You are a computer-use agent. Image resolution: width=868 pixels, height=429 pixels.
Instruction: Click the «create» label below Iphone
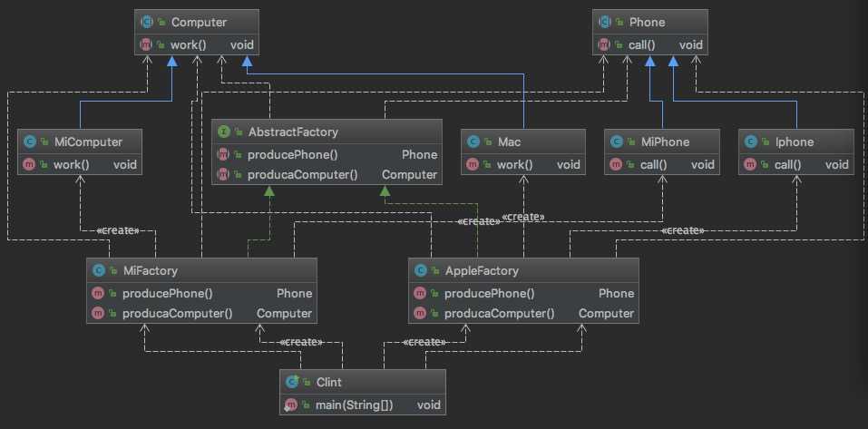(x=683, y=230)
